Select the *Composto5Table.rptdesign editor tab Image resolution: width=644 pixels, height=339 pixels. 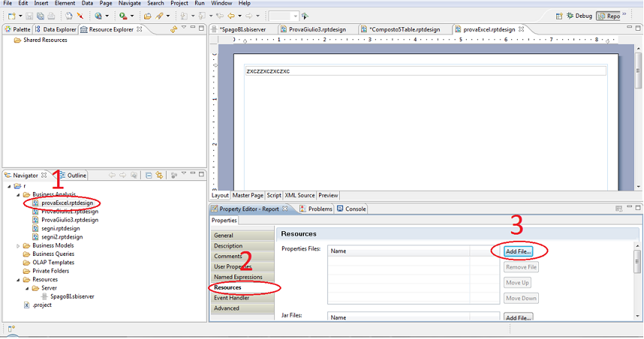point(401,29)
